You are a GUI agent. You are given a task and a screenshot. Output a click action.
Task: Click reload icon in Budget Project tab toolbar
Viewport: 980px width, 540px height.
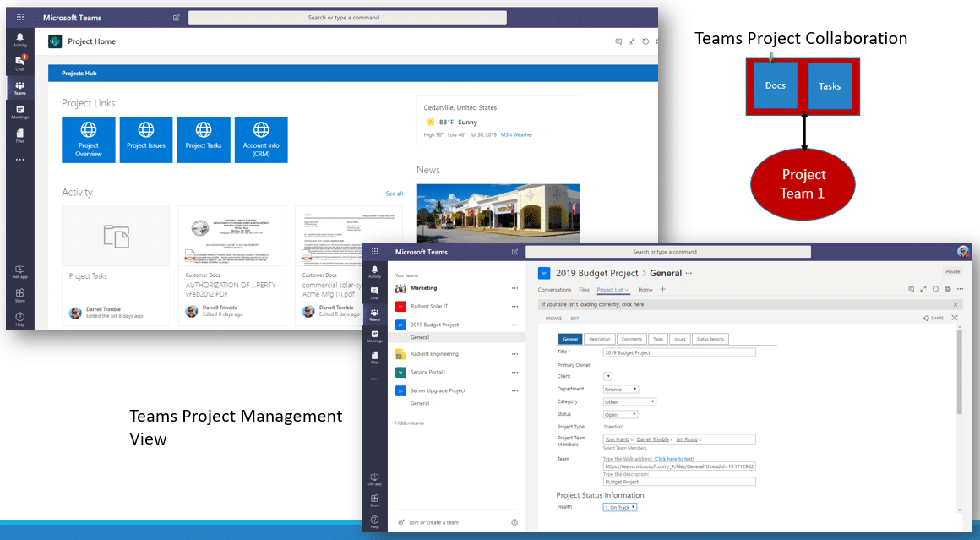tap(935, 289)
